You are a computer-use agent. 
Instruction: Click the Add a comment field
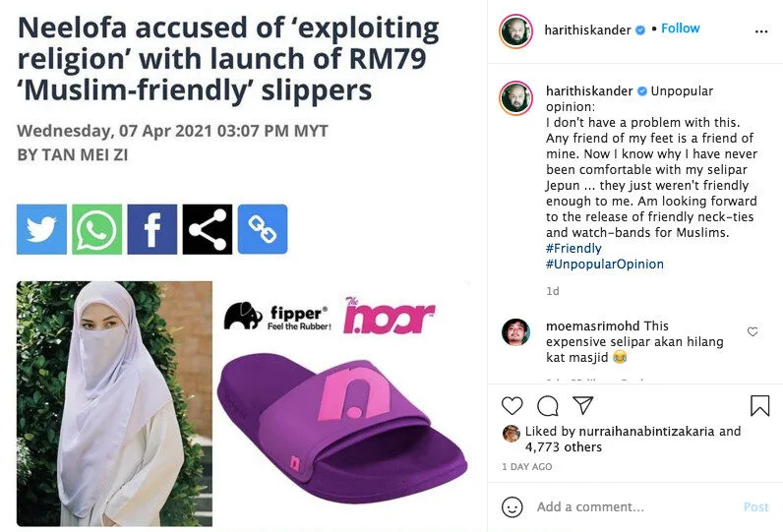pos(630,506)
